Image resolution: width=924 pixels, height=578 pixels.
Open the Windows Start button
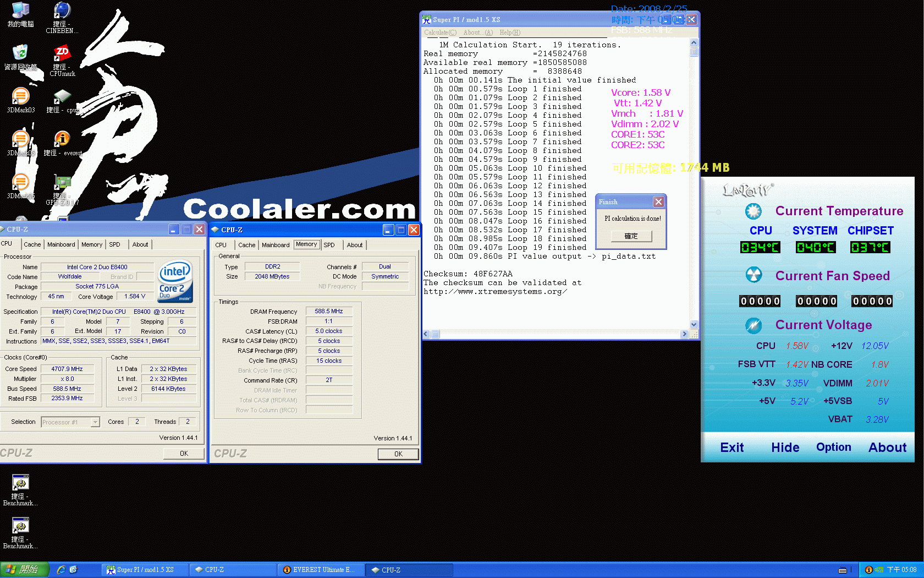coord(25,570)
